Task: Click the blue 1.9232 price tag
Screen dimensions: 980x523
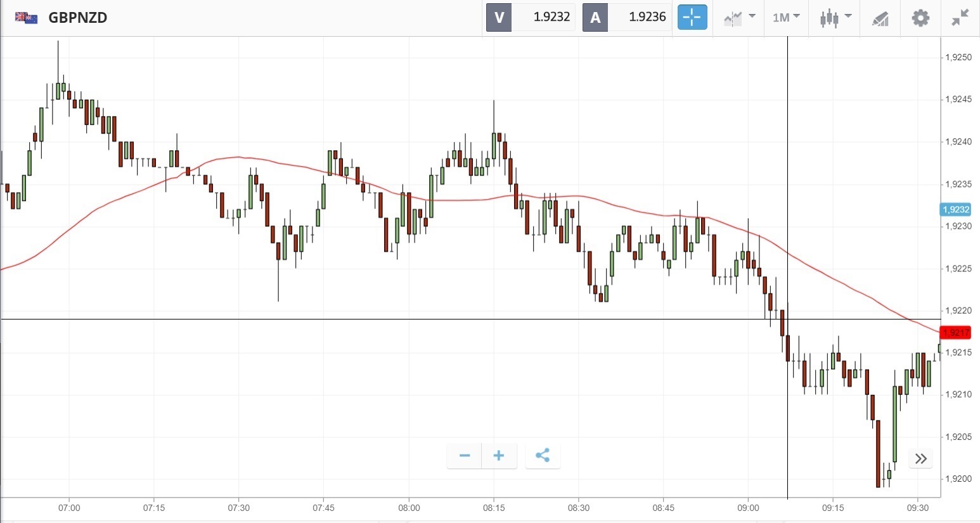Action: point(955,210)
